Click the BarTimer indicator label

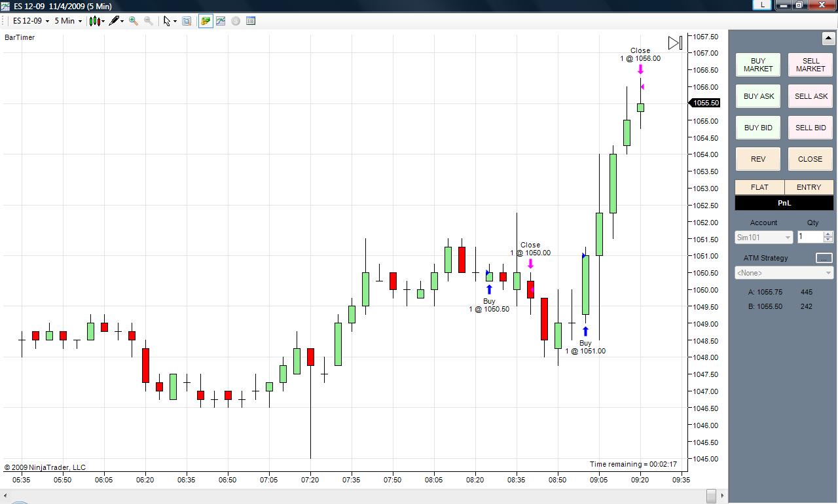(20, 37)
